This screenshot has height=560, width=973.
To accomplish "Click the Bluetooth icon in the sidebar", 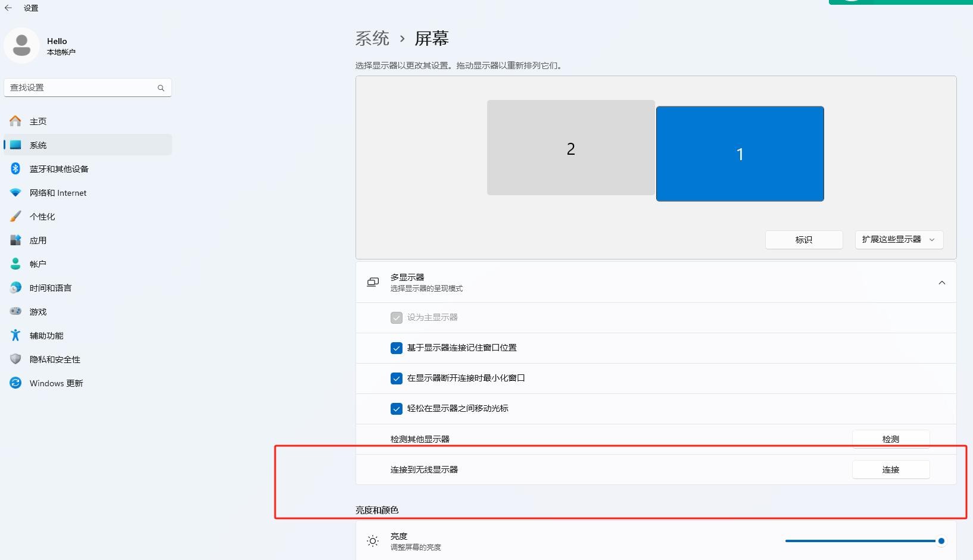I will (15, 169).
